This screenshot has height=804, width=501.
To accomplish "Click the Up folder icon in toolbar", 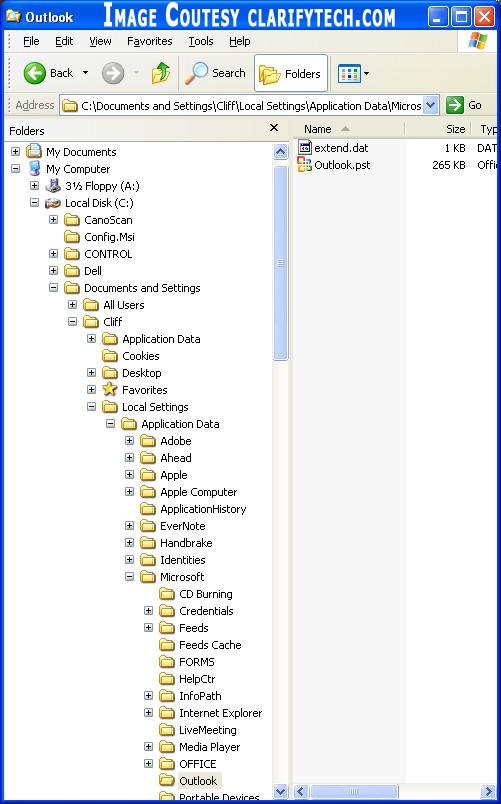I will [161, 73].
